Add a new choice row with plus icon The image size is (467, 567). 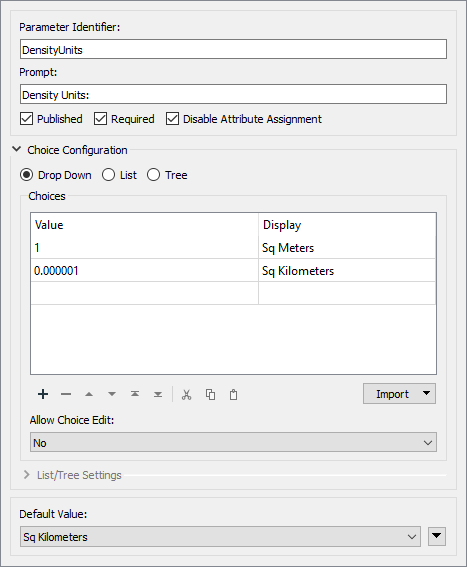43,394
